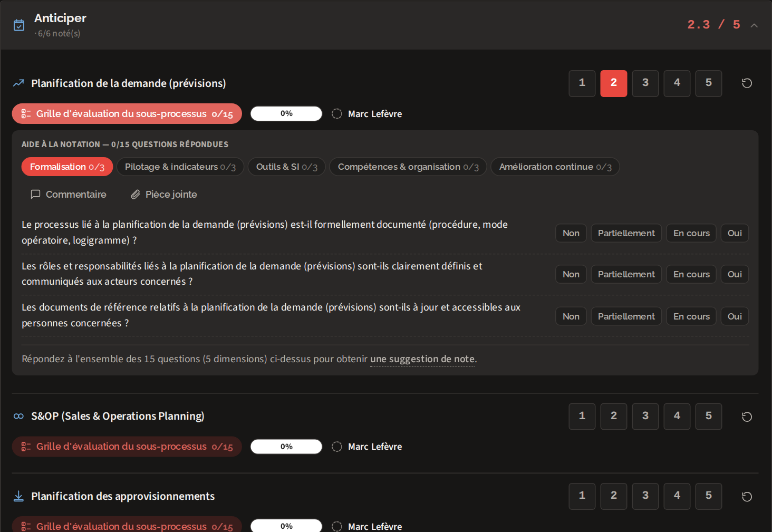Collapse the Planification de la demande evaluation grid
Screen dimensions: 772x532
point(127,114)
